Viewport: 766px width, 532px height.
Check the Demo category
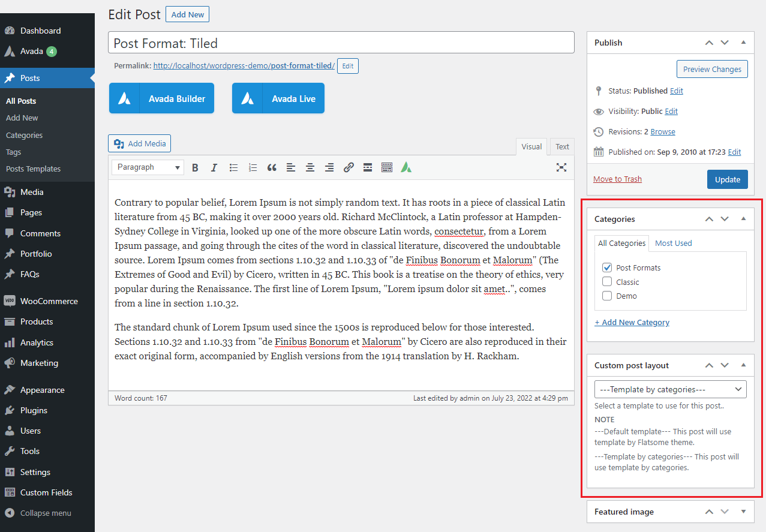coord(607,296)
